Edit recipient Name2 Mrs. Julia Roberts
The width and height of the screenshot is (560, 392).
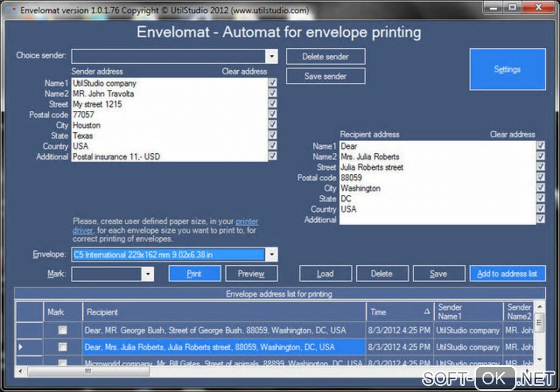tap(438, 156)
